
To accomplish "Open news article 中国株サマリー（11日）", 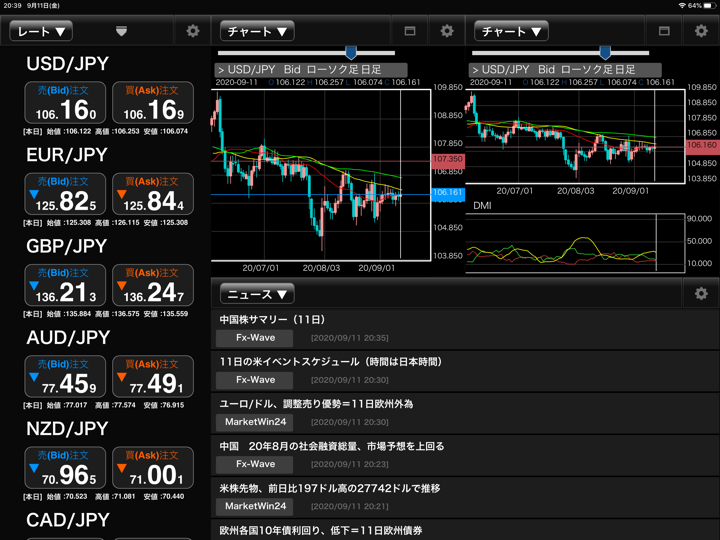I will (x=272, y=319).
